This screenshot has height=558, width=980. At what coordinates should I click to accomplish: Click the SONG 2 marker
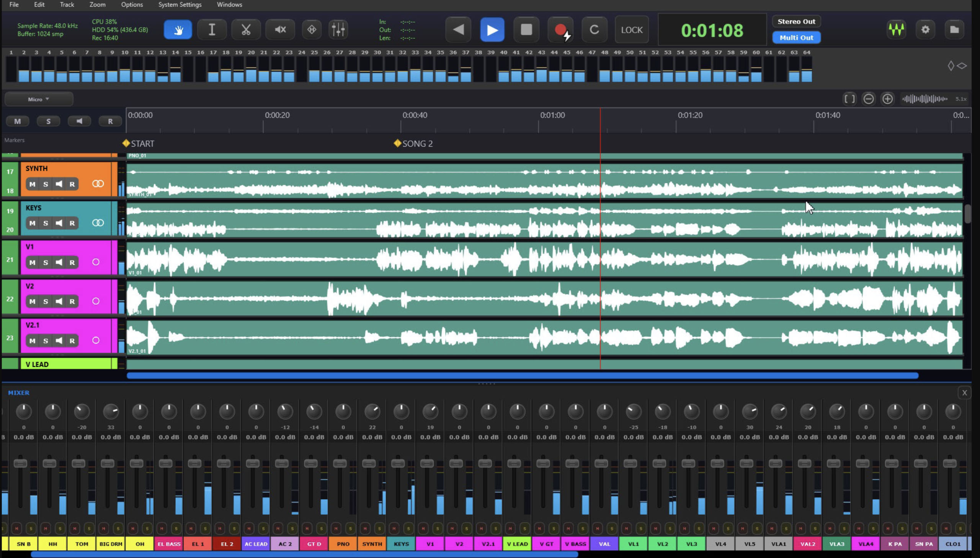pyautogui.click(x=413, y=144)
